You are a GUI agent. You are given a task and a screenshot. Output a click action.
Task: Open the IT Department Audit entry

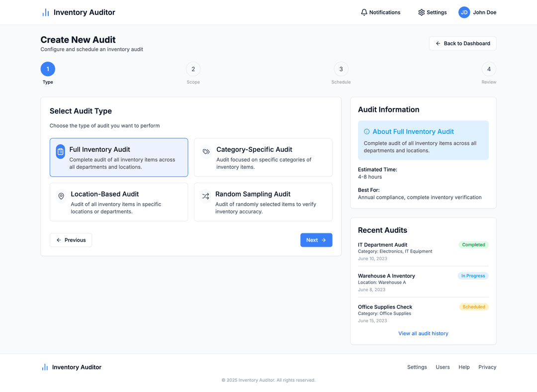click(382, 245)
